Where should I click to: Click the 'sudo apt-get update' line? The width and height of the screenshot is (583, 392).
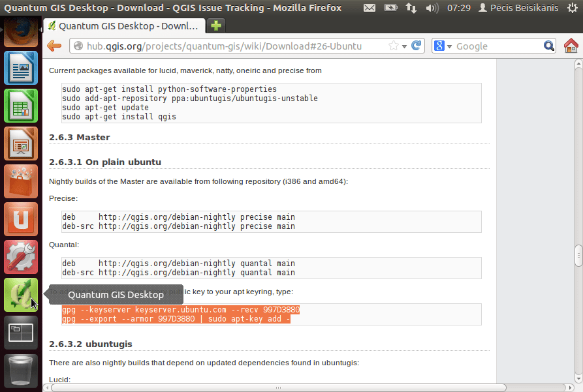105,108
